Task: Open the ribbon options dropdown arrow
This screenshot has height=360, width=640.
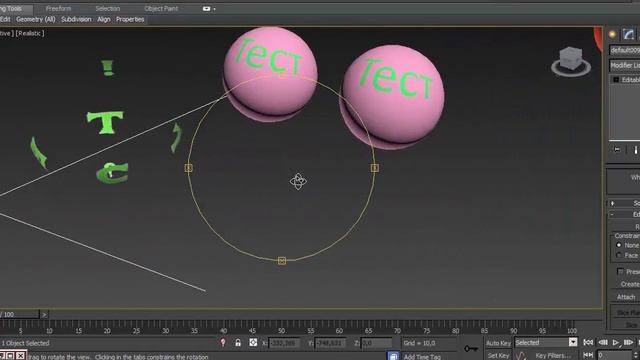Action: (214, 9)
